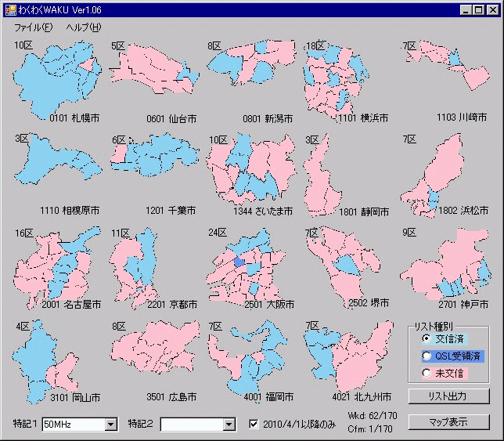The height and width of the screenshot is (441, 504).
Task: Click the 10区 label above Sapporo
Action: [x=23, y=45]
